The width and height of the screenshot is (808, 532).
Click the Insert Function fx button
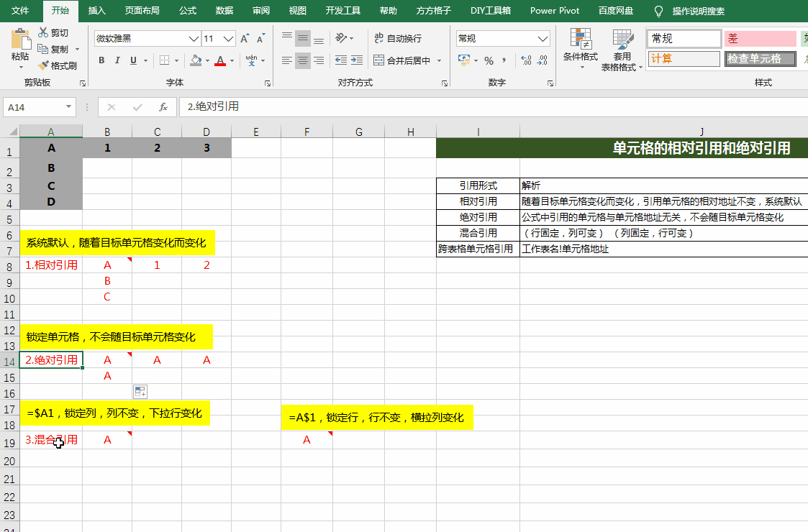(x=163, y=106)
